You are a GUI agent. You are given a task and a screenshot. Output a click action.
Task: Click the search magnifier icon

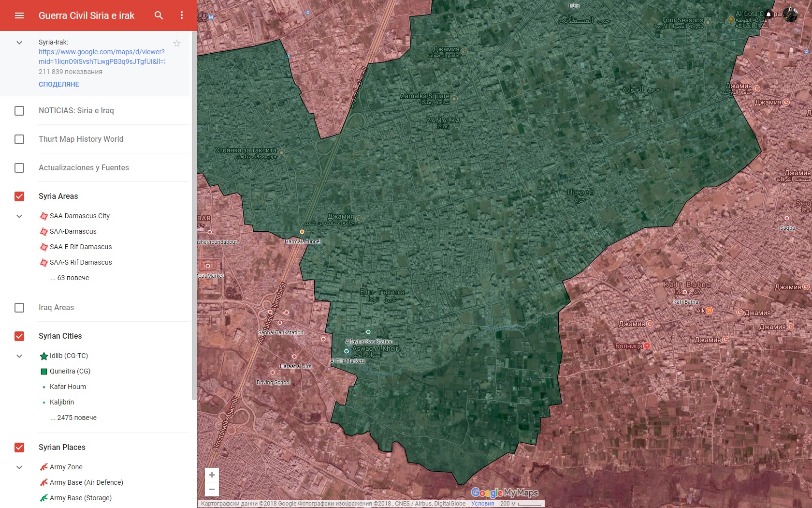pyautogui.click(x=159, y=15)
